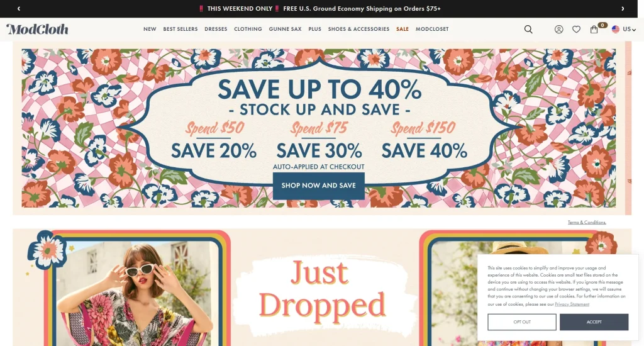
Task: Open the Clothing menu
Action: (x=248, y=29)
